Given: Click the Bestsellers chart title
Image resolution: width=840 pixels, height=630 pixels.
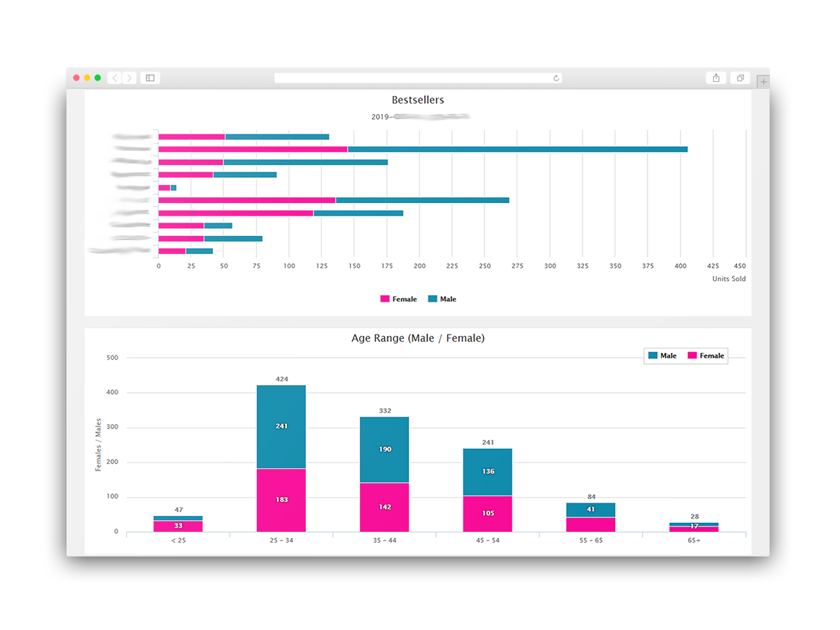Looking at the screenshot, I should (418, 99).
